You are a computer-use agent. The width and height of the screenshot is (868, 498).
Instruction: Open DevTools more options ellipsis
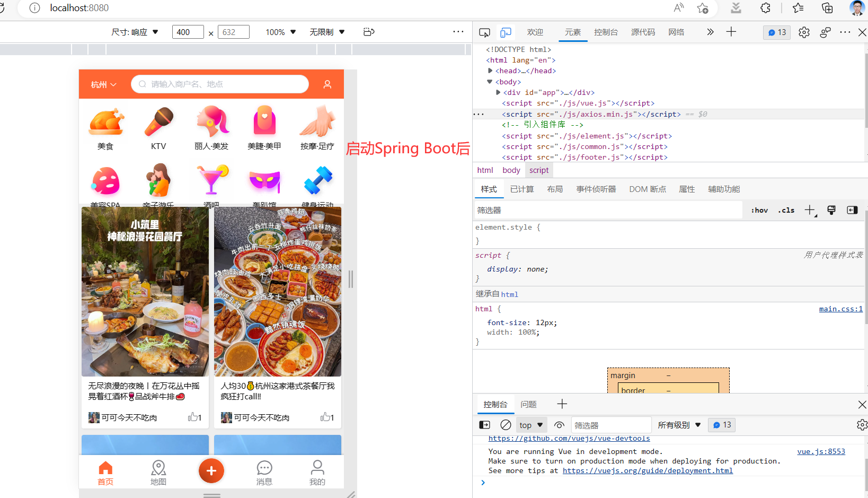tap(845, 32)
